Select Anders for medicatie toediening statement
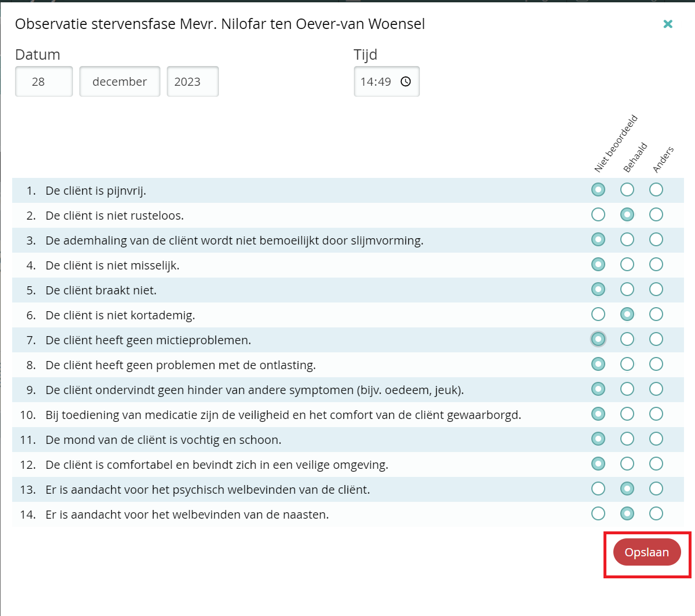695x616 pixels. 656,414
